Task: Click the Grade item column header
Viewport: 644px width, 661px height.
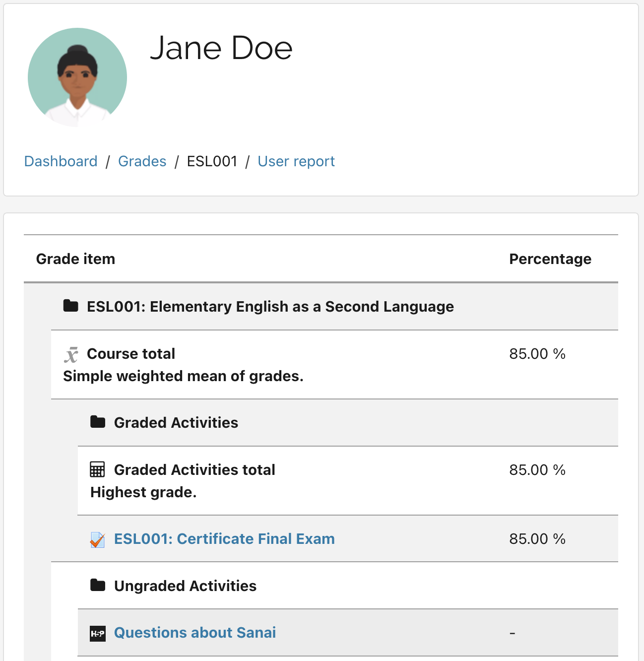Action: coord(75,259)
